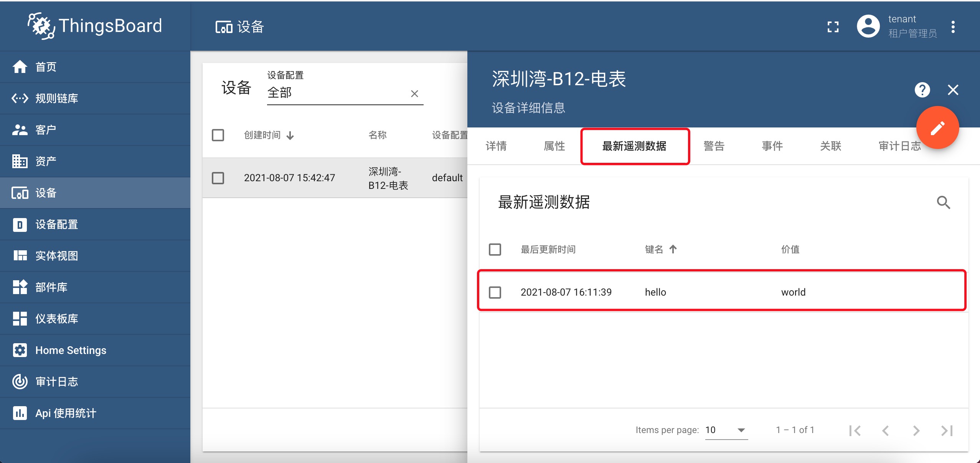Clear the 设备配置 filter with X icon
Viewport: 980px width, 463px height.
coord(414,94)
